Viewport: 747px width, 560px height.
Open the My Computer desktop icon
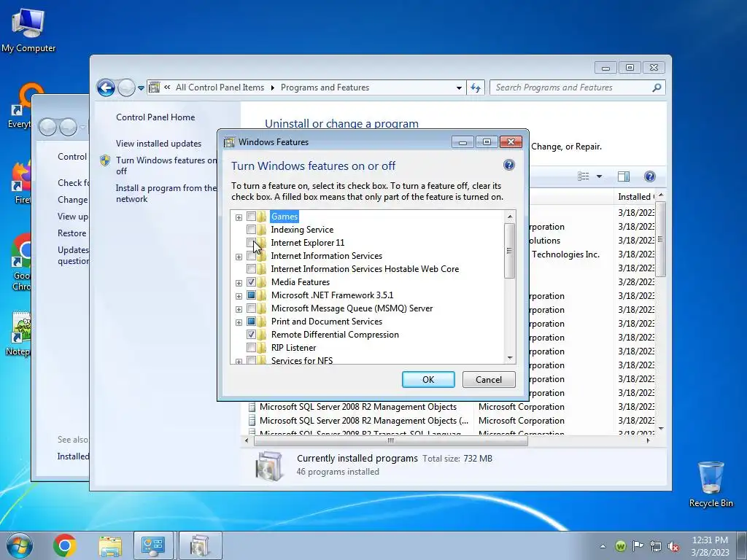28,29
